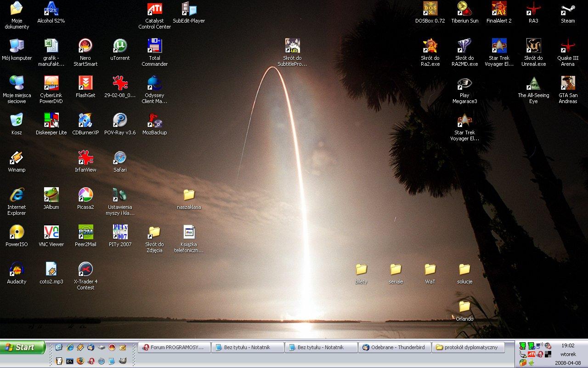
Task: Select the VNC Viewer desktop icon
Action: click(51, 236)
